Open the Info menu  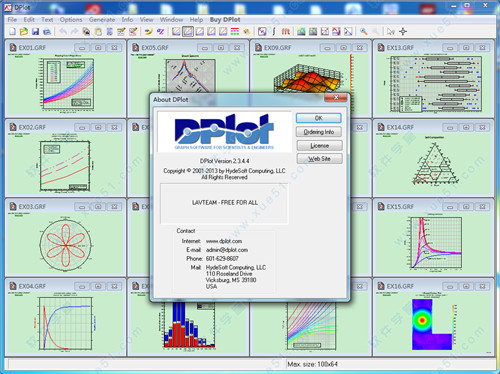point(127,20)
